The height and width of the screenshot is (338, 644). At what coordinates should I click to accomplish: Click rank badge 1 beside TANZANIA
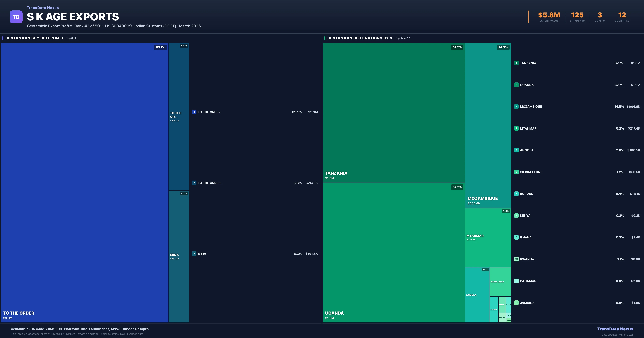[516, 63]
